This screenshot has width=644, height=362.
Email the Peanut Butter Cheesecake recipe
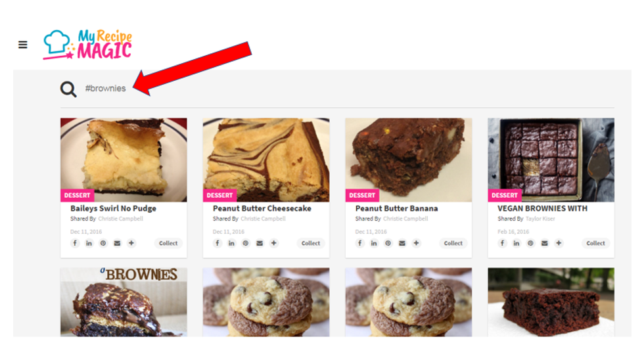(260, 243)
